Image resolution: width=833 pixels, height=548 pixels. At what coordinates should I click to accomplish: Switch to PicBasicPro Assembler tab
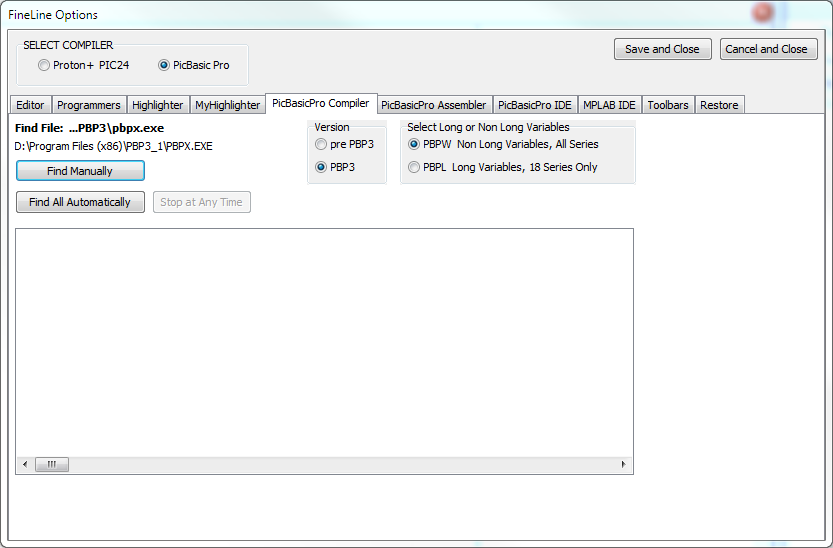click(x=433, y=105)
